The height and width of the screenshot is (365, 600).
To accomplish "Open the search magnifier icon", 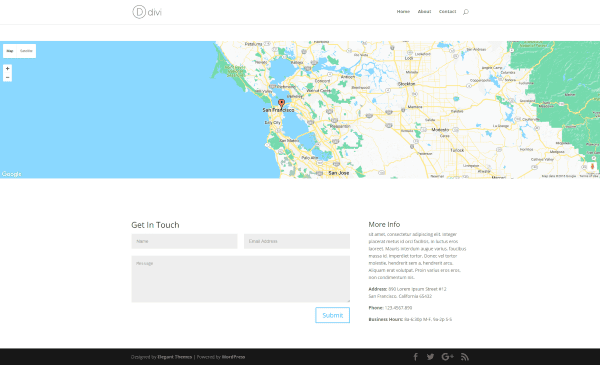I will click(x=466, y=12).
